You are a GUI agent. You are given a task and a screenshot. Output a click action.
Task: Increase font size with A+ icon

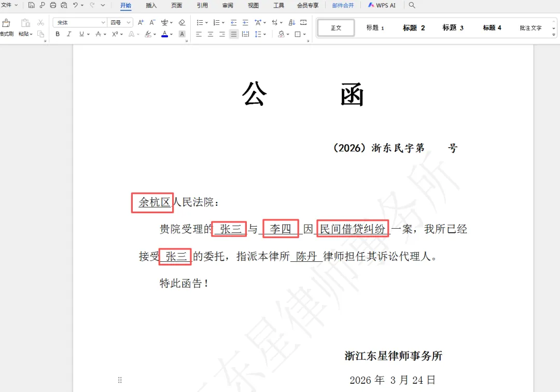pos(141,22)
